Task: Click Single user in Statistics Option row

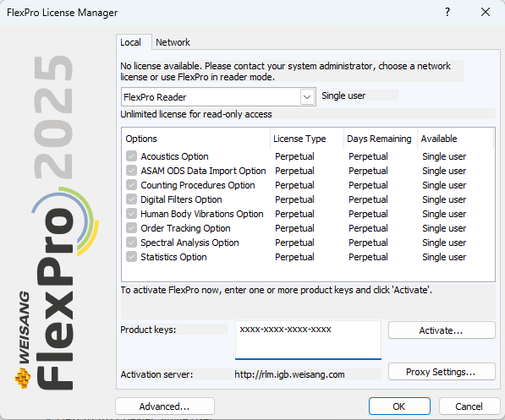Action: pyautogui.click(x=444, y=257)
